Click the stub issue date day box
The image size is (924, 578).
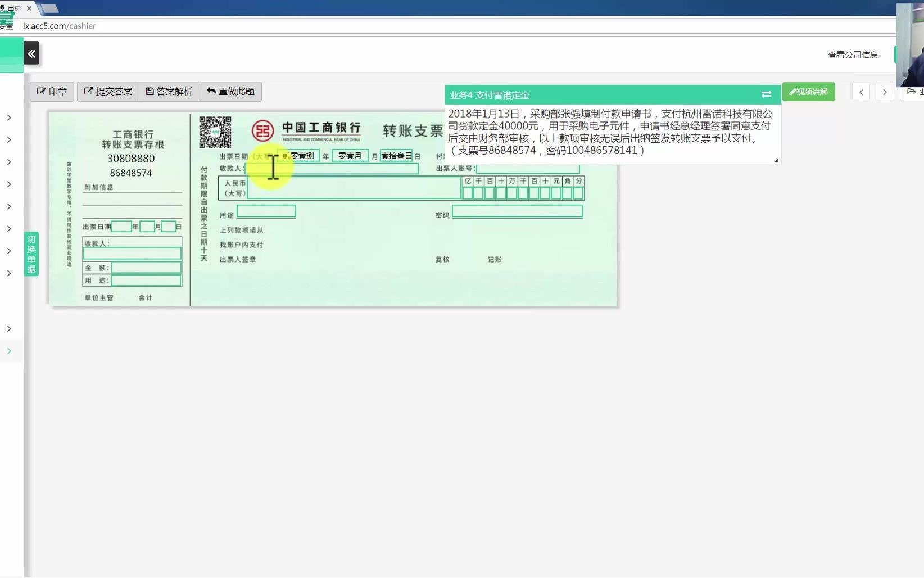(169, 227)
